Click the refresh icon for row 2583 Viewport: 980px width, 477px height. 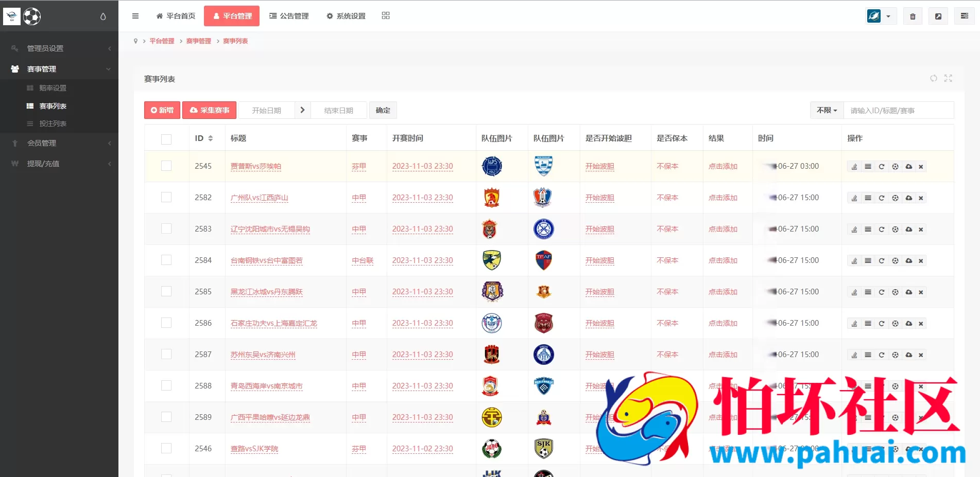click(x=882, y=229)
